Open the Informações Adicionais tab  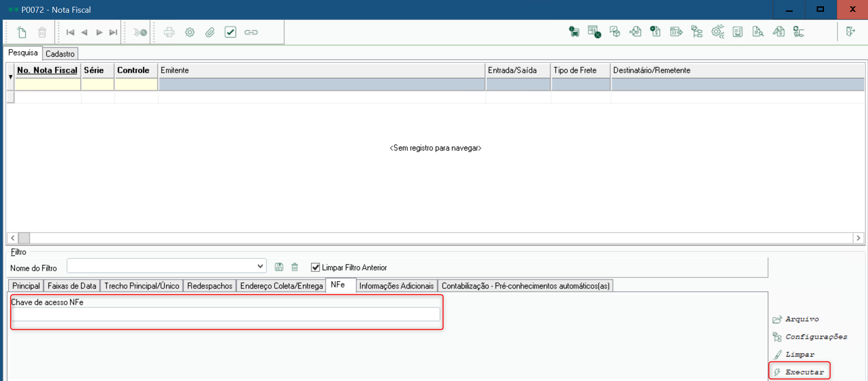397,286
